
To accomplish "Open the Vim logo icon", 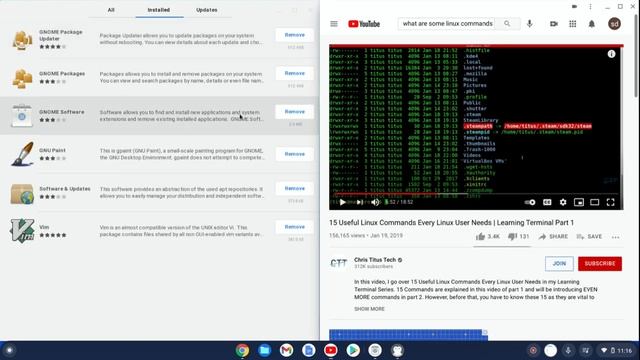I will [22, 231].
